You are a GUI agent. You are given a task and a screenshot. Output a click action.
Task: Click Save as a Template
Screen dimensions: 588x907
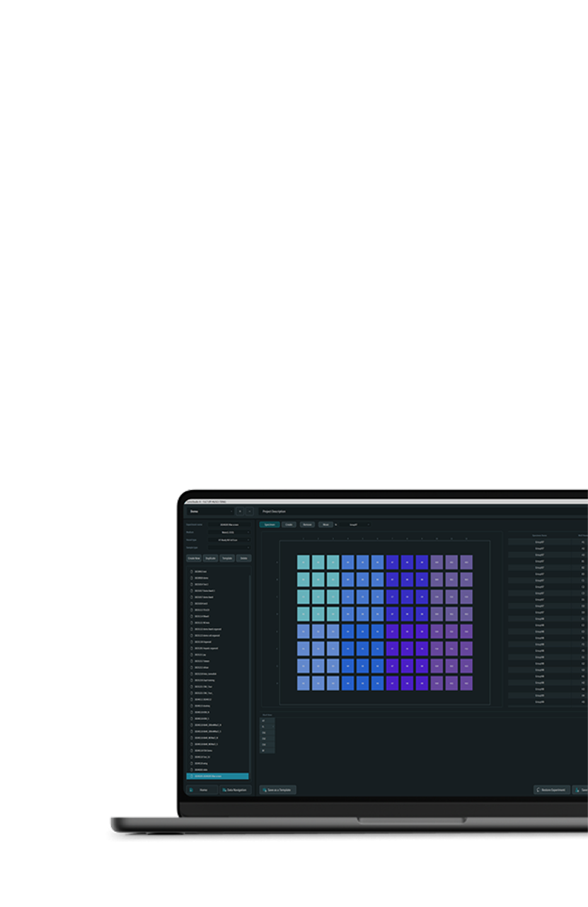tap(278, 789)
